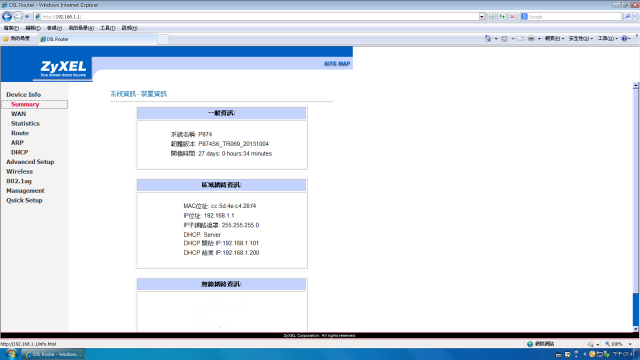Open Quick Setup in the sidebar
Image resolution: width=640 pixels, height=360 pixels.
coord(24,200)
